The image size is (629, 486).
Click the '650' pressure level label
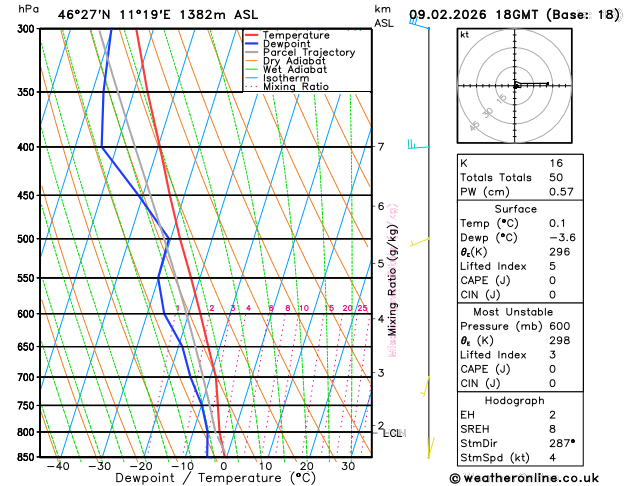tap(28, 346)
